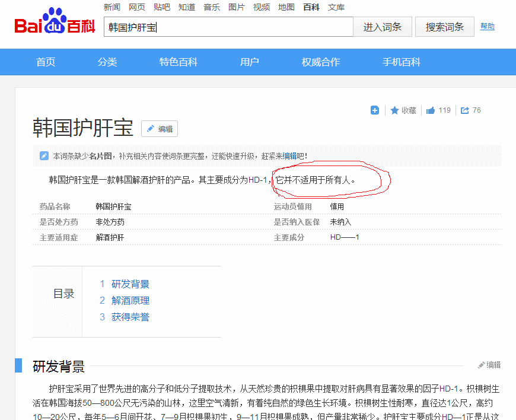Click the 主要成分 label
This screenshot has height=420, width=516.
click(x=289, y=237)
